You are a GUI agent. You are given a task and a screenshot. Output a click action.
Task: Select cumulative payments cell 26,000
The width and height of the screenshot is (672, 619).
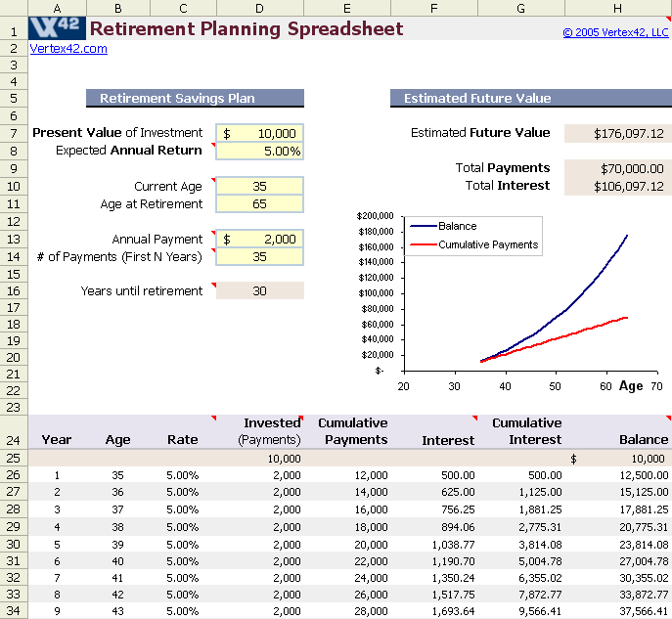[347, 595]
